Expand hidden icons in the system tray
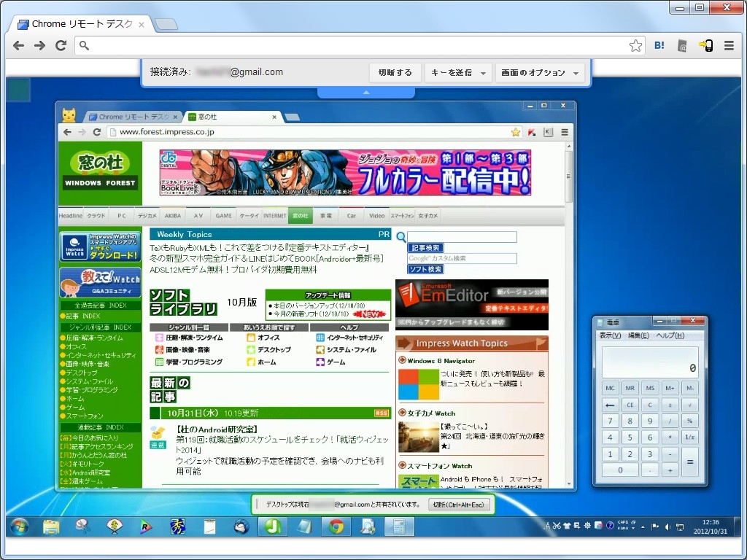Screen dimensions: 747x560 (x=643, y=526)
